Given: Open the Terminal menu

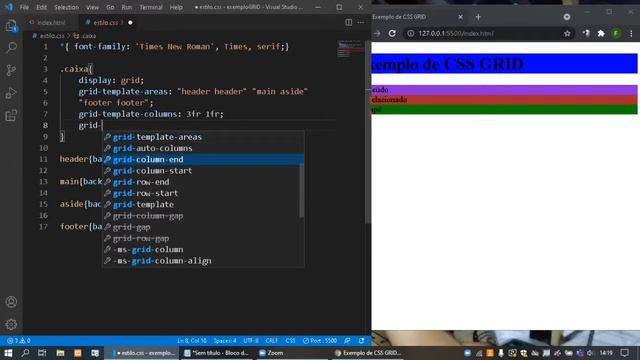Looking at the screenshot, I should click(151, 7).
